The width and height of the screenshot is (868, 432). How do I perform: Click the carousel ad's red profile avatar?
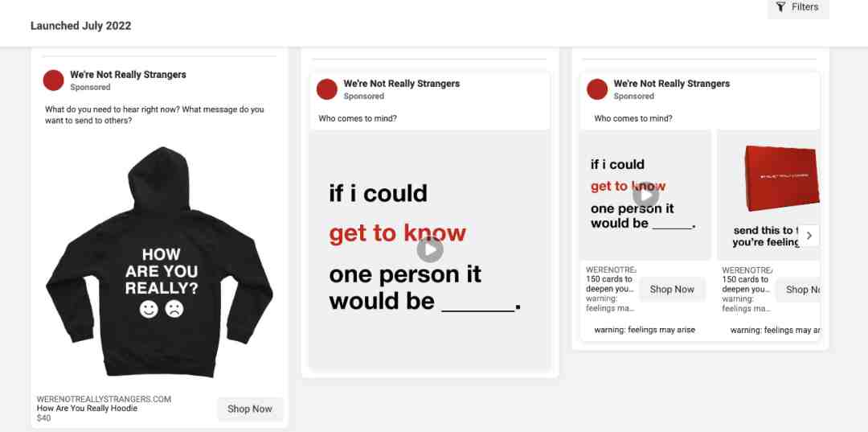click(596, 89)
